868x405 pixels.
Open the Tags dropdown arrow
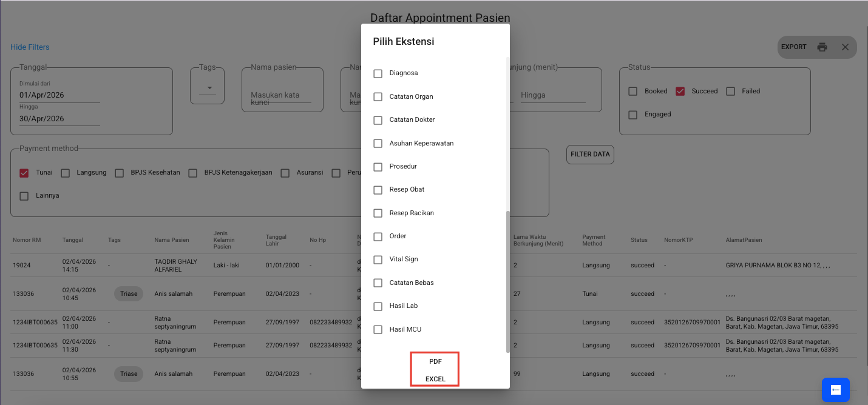pyautogui.click(x=210, y=88)
